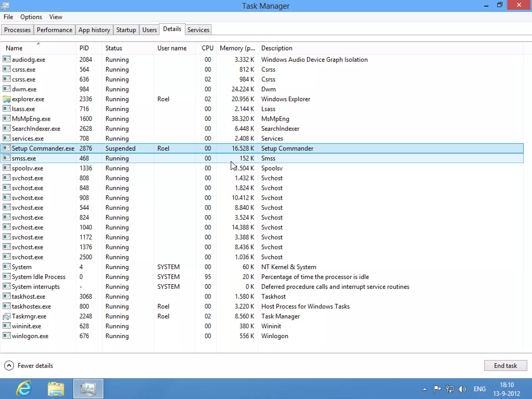532x399 pixels.
Task: Sort by the CPU column header
Action: click(206, 48)
